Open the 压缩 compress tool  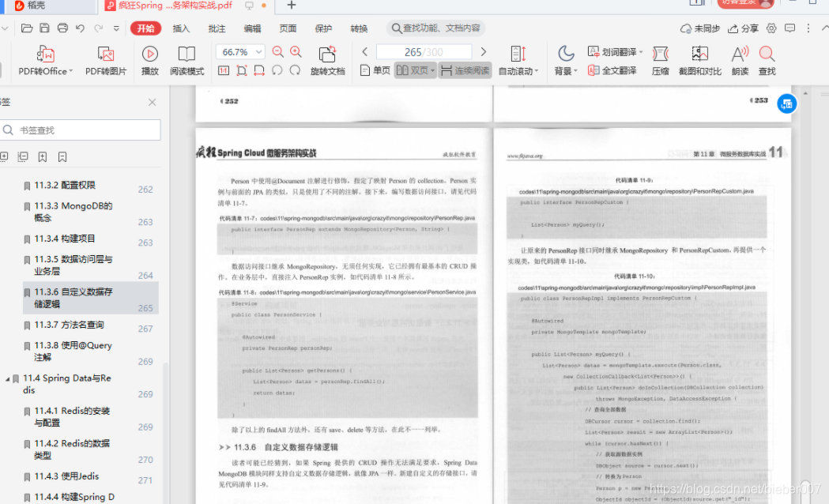(661, 61)
